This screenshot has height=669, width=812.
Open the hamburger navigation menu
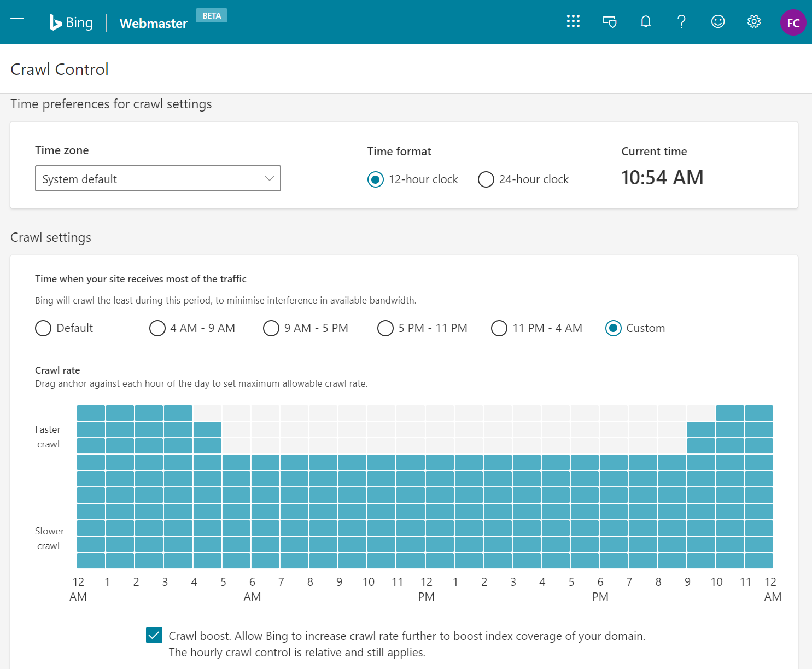(x=17, y=21)
